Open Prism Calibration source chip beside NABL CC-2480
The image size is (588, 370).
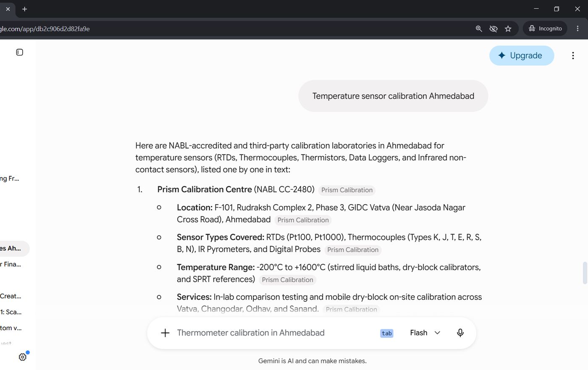pyautogui.click(x=347, y=190)
